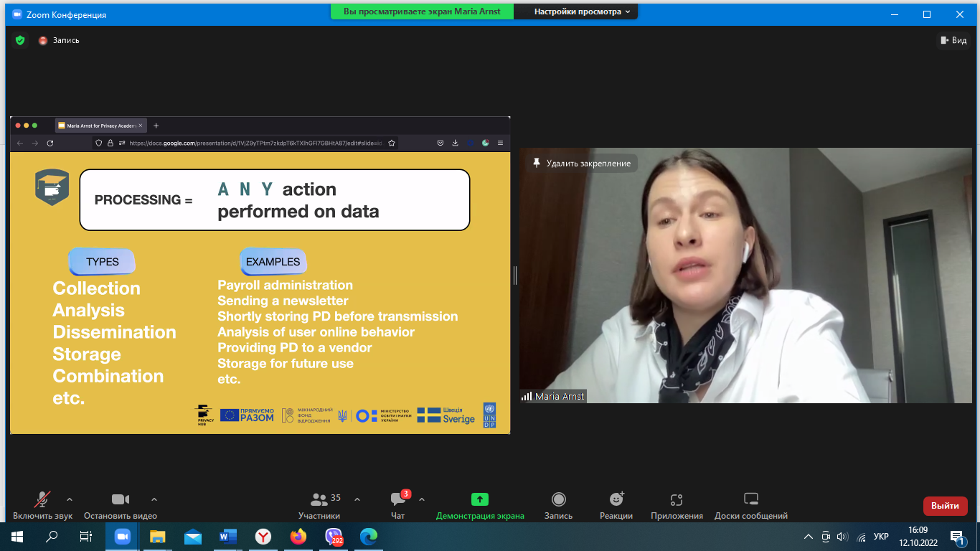Image resolution: width=980 pixels, height=551 pixels.
Task: Open the Реакции reactions menu
Action: [x=616, y=499]
